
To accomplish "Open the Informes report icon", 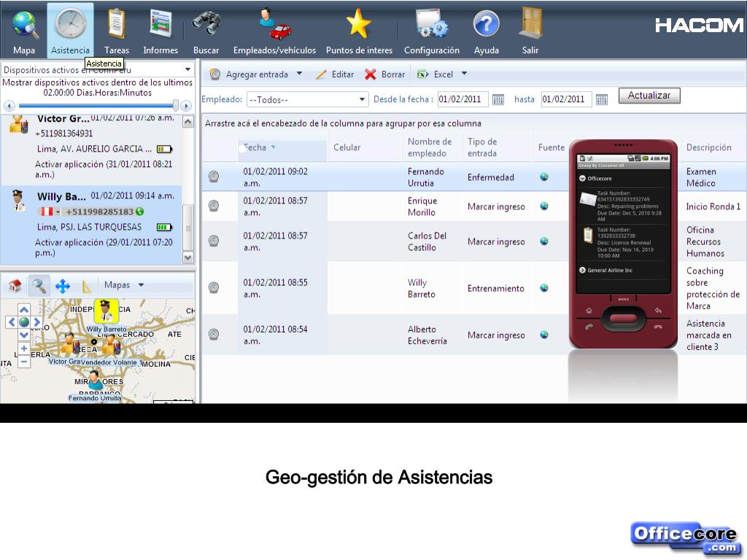I will tap(160, 24).
